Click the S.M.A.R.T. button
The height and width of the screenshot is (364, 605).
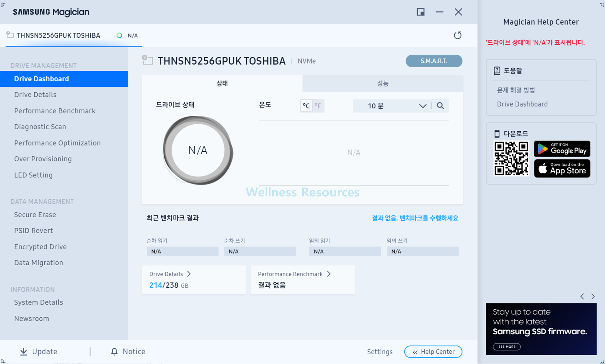434,61
